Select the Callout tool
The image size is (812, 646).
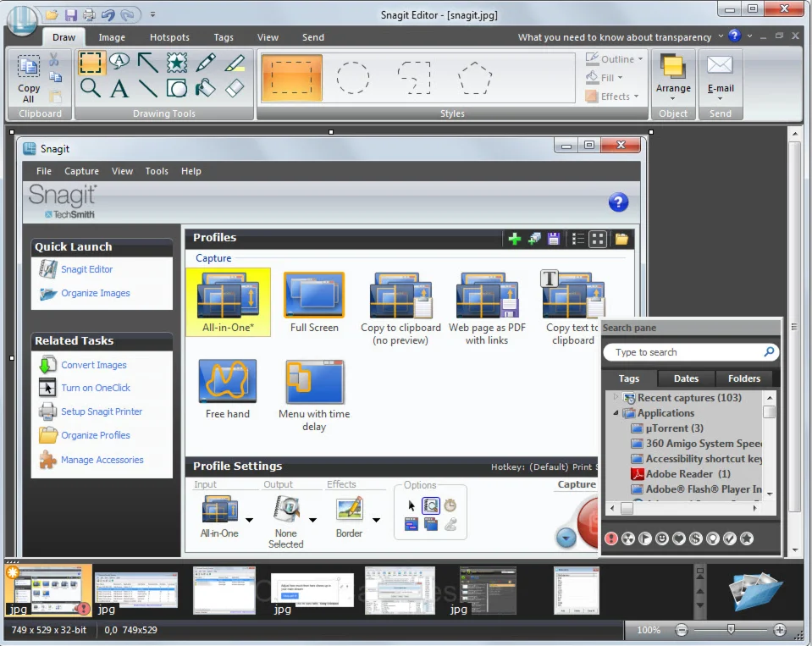point(119,62)
